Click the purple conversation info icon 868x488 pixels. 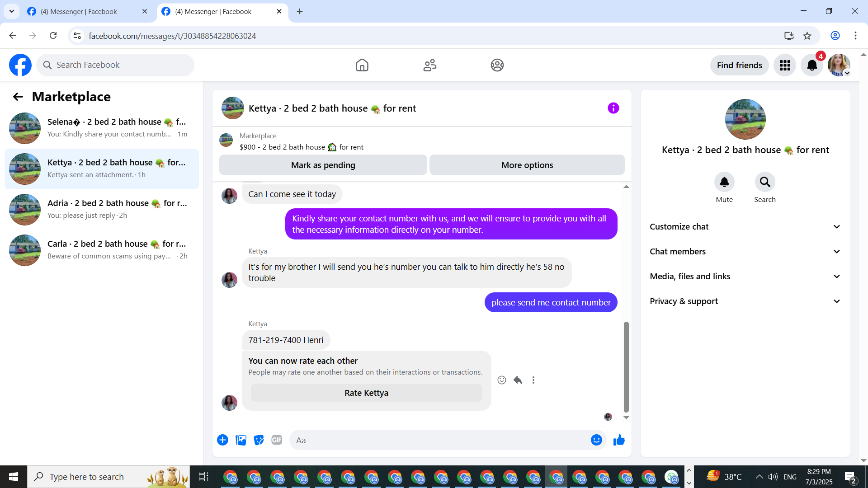613,108
